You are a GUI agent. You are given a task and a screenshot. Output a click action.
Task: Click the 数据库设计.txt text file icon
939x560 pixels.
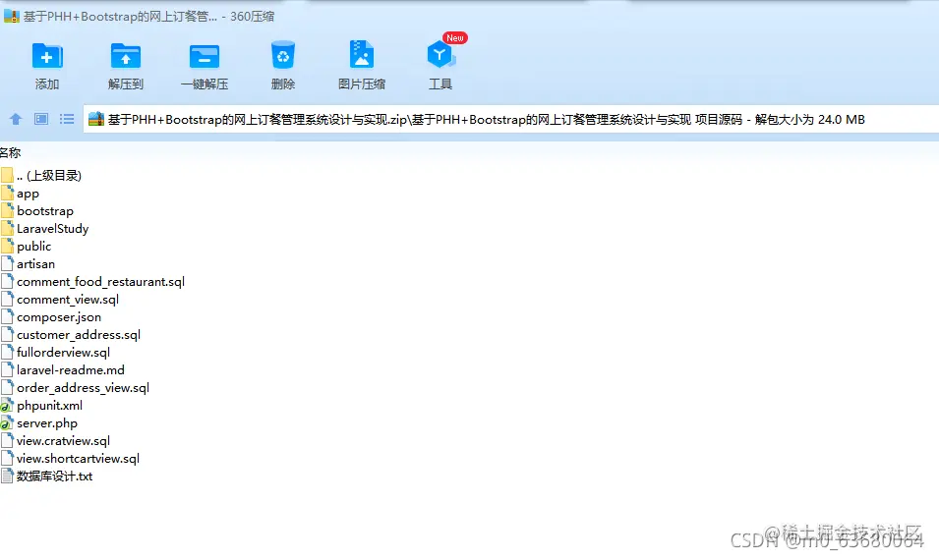[x=7, y=476]
